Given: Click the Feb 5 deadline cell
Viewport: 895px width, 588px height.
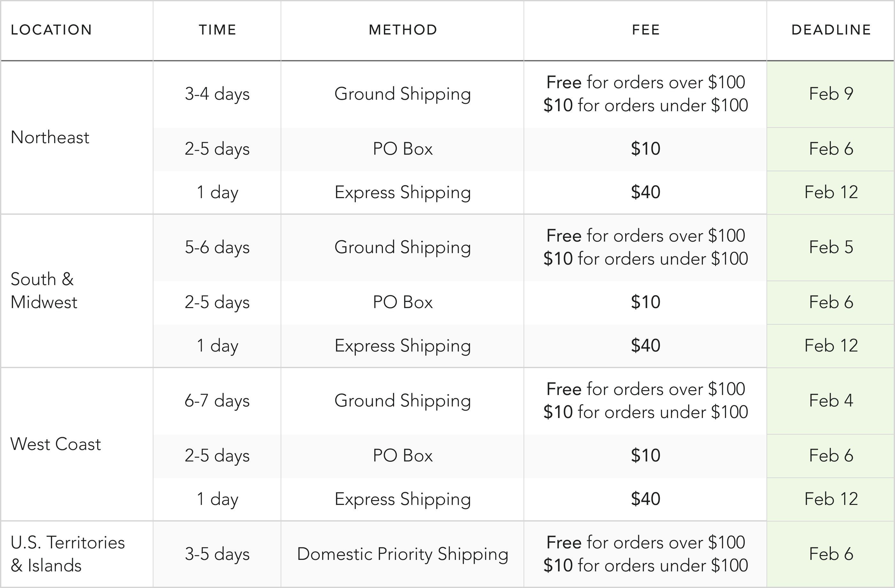Looking at the screenshot, I should 831,247.
